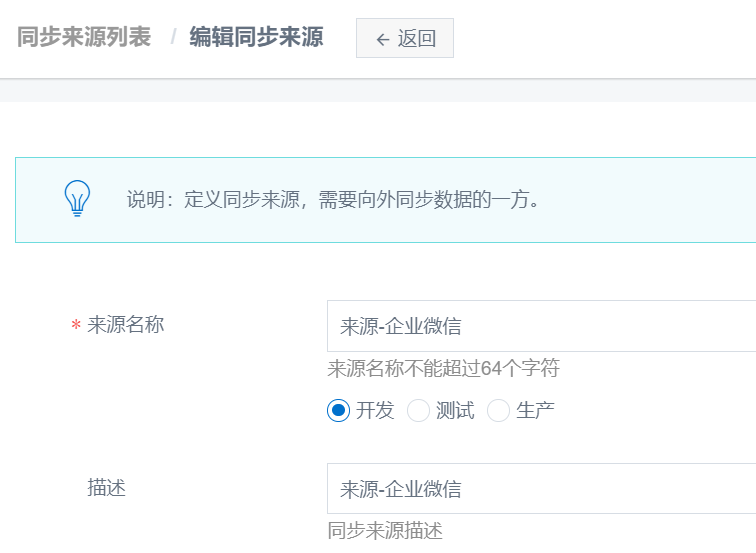Click the 描述 field label
The image size is (756, 553).
107,488
